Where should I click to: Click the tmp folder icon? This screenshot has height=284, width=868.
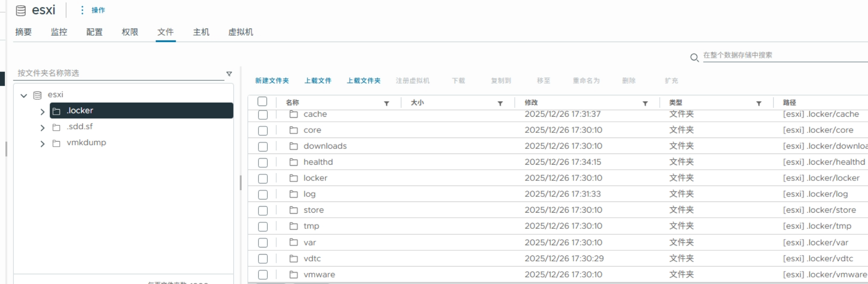(293, 226)
